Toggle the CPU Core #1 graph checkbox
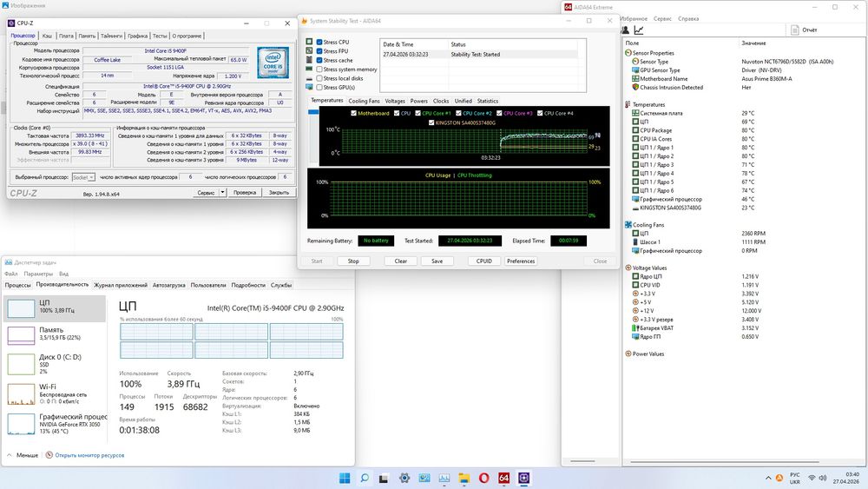 [x=418, y=114]
